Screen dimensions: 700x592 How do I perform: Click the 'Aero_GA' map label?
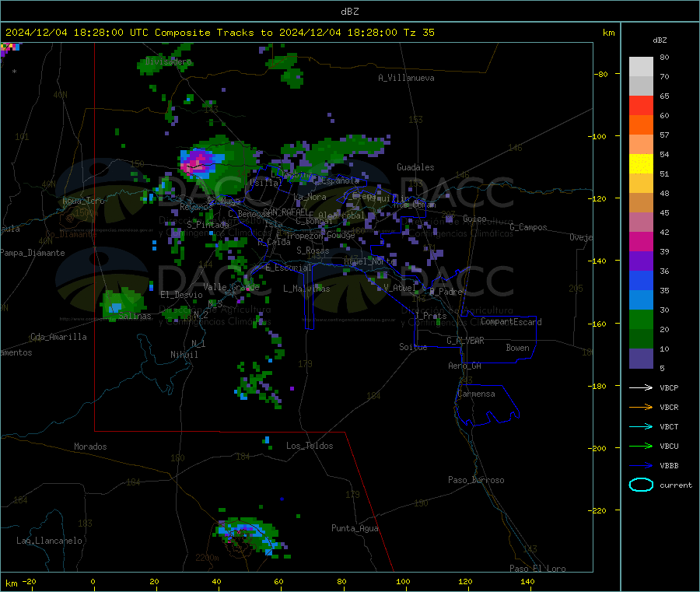tap(465, 366)
